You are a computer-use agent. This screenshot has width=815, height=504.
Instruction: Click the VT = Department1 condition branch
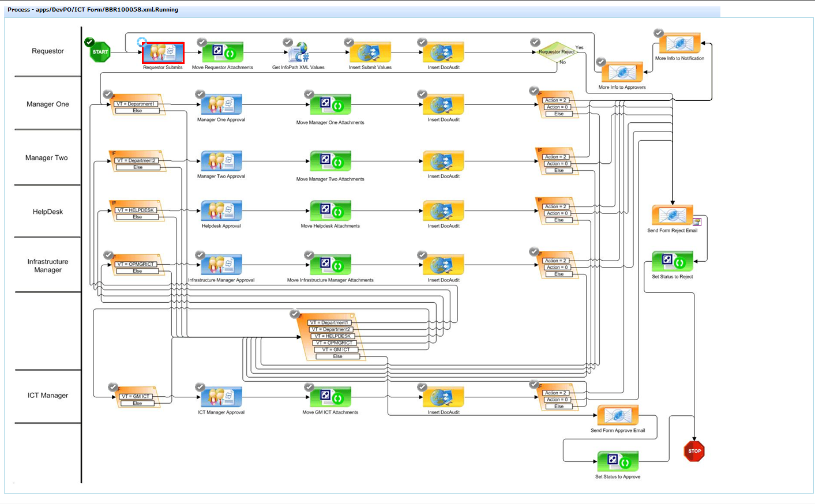coord(136,104)
